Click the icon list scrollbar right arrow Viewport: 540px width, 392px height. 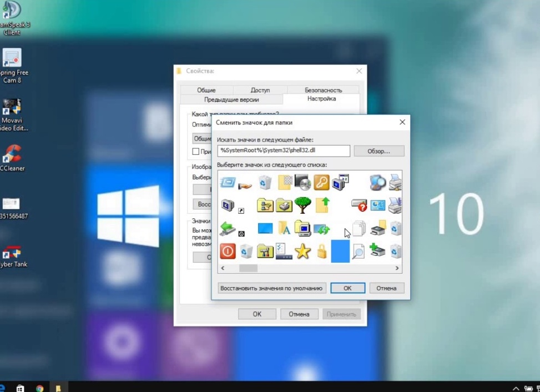[397, 268]
